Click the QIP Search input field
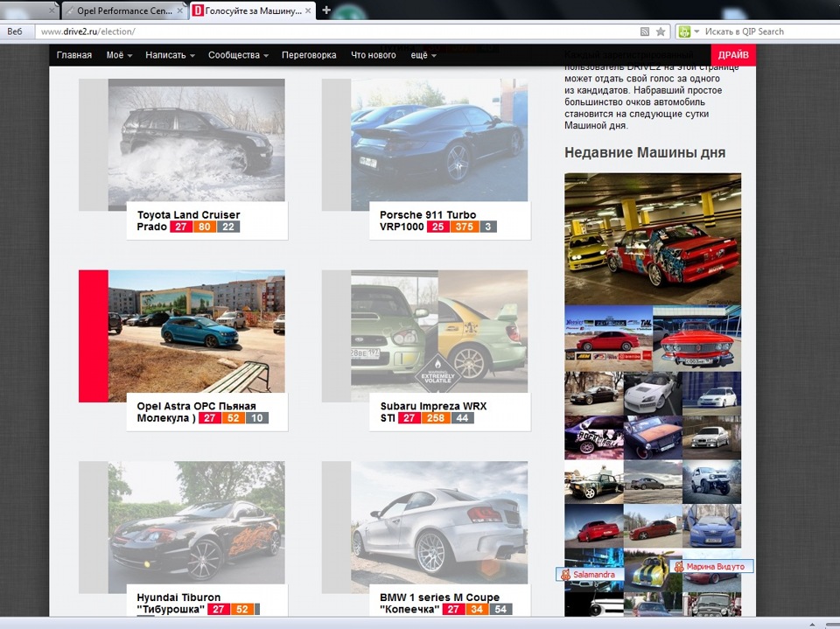This screenshot has width=840, height=629. click(770, 31)
